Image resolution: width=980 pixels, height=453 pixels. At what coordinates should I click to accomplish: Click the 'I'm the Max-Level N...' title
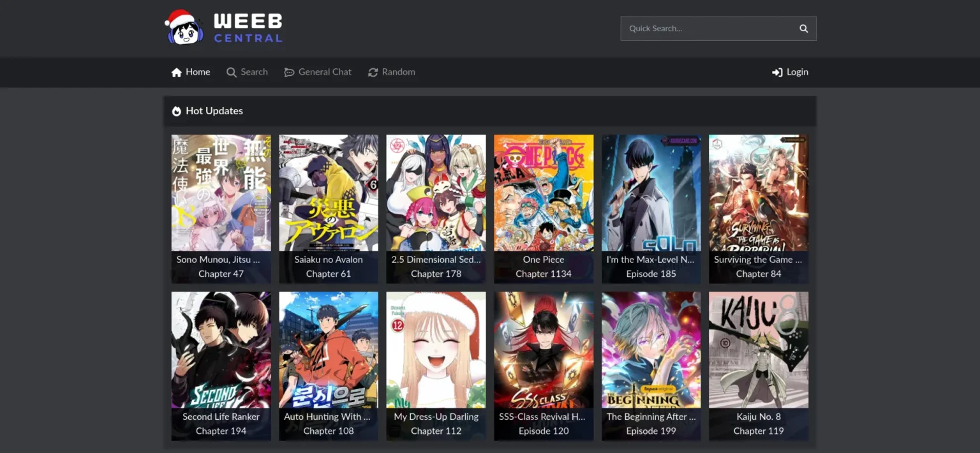[651, 260]
